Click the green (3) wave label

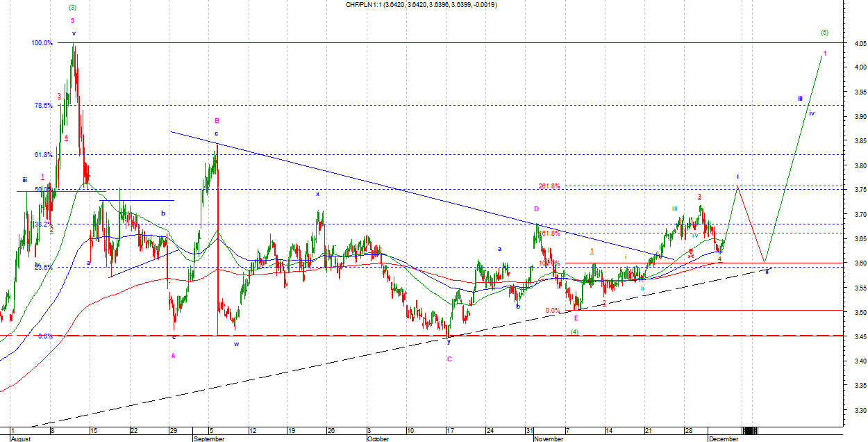tap(73, 8)
